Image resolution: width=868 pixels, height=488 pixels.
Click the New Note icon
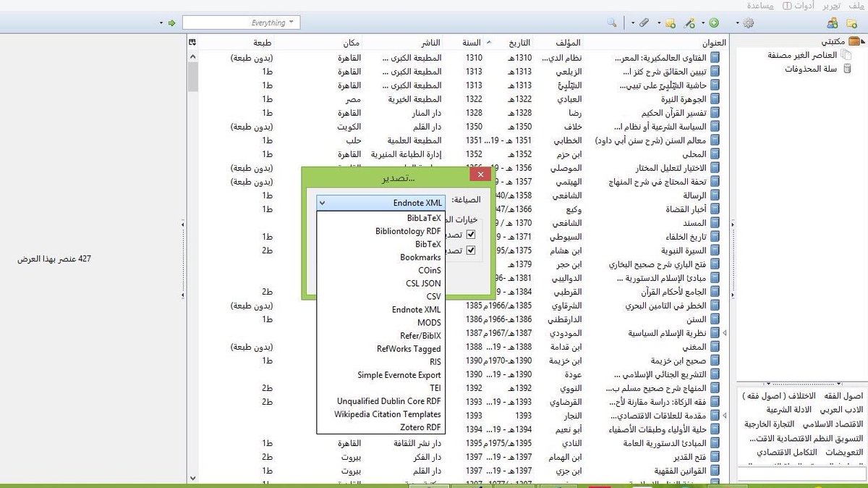pyautogui.click(x=670, y=22)
